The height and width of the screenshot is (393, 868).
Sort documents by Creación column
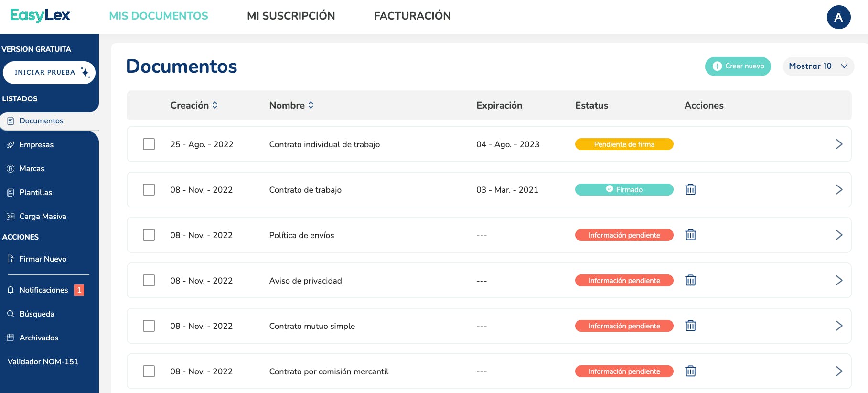point(194,105)
